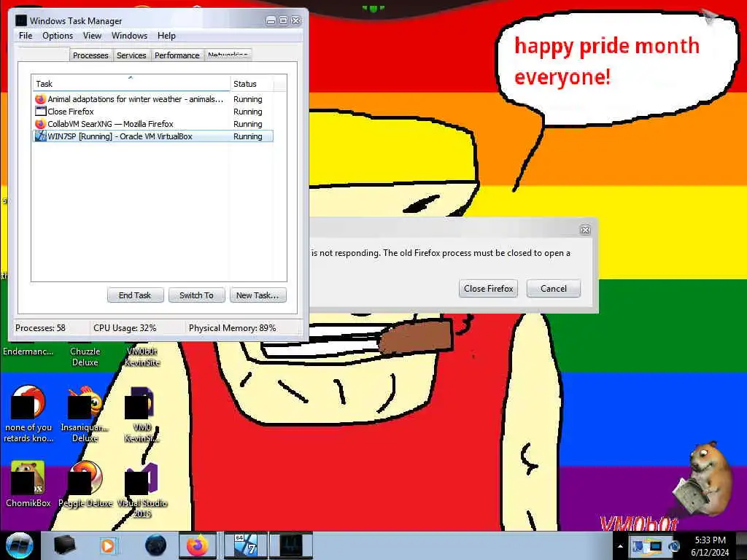Click the End Task button

pos(135,295)
